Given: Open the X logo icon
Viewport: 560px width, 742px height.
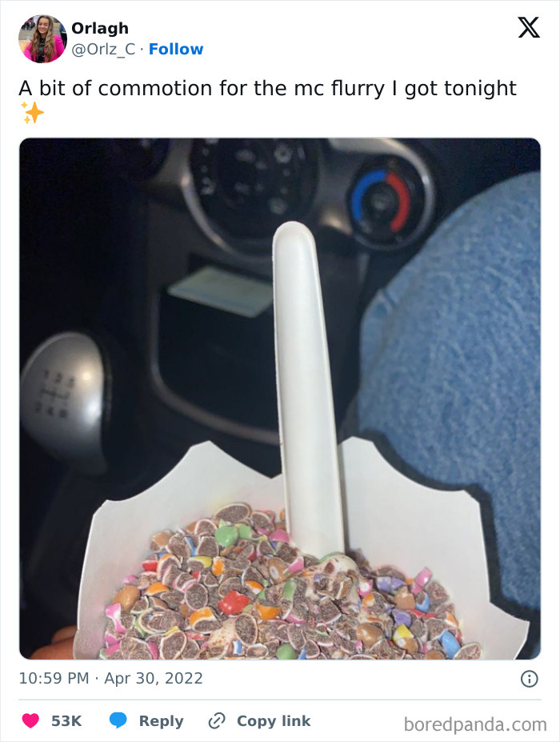Looking at the screenshot, I should tap(529, 27).
